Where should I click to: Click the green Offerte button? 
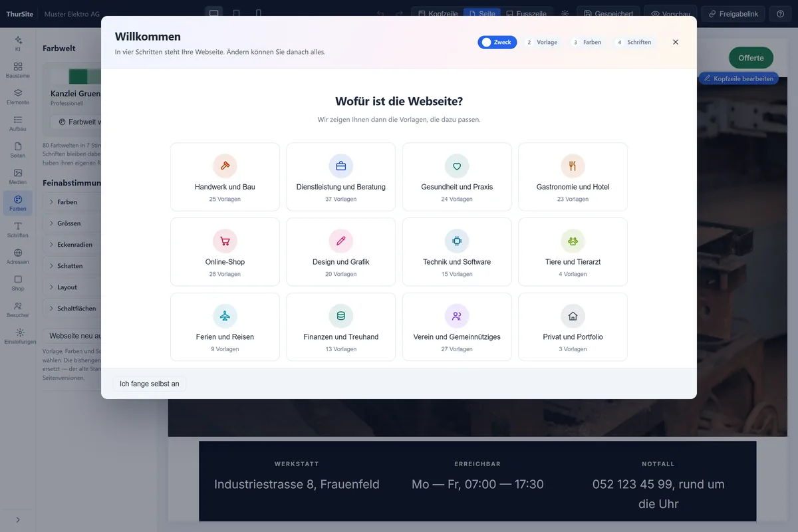click(751, 58)
